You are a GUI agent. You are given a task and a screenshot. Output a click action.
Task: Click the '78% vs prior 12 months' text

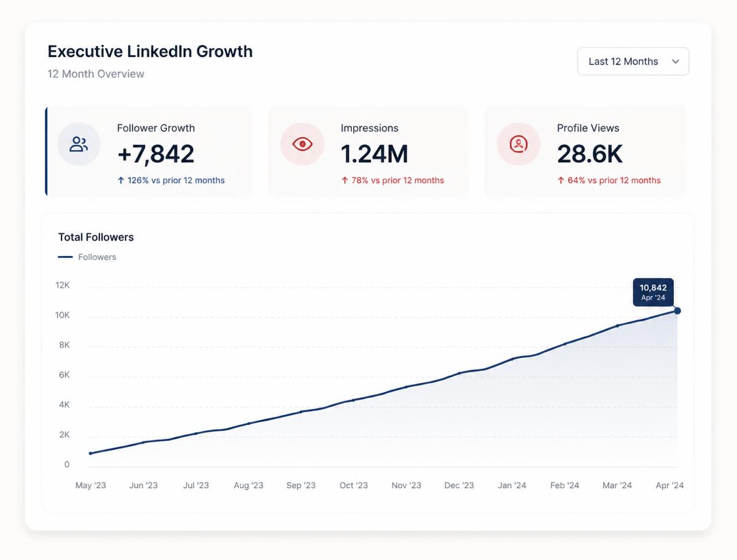[398, 181]
